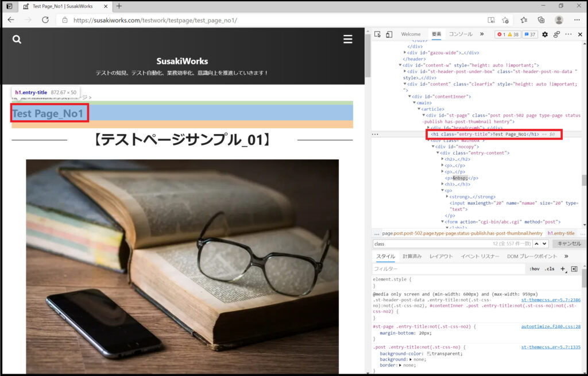Open the hamburger menu on SusakiWorks page
This screenshot has height=376, width=588.
[347, 39]
